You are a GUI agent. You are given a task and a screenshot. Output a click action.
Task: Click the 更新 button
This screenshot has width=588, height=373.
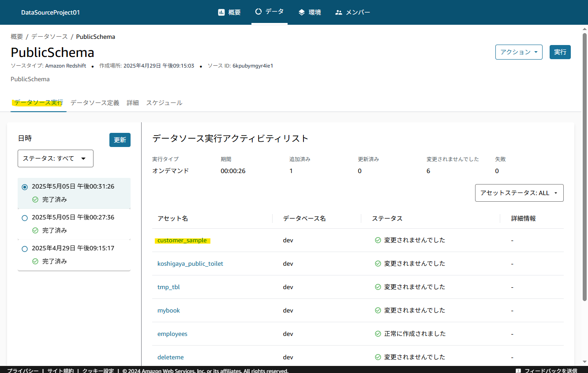click(x=120, y=140)
